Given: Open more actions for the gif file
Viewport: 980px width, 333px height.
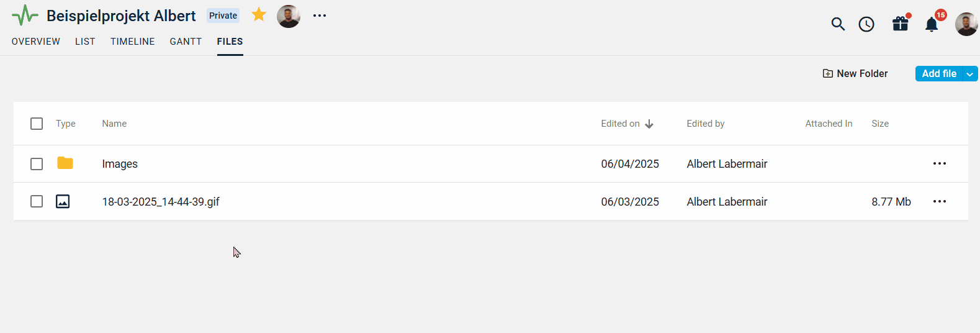Looking at the screenshot, I should 940,201.
